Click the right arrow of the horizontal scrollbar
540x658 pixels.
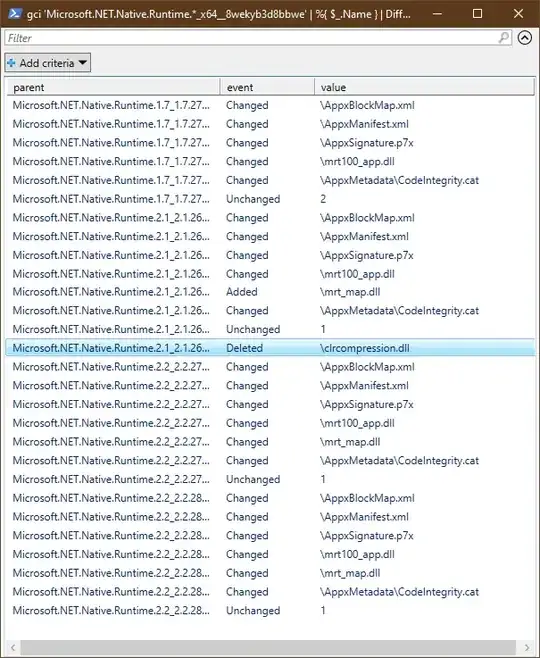pos(527,647)
